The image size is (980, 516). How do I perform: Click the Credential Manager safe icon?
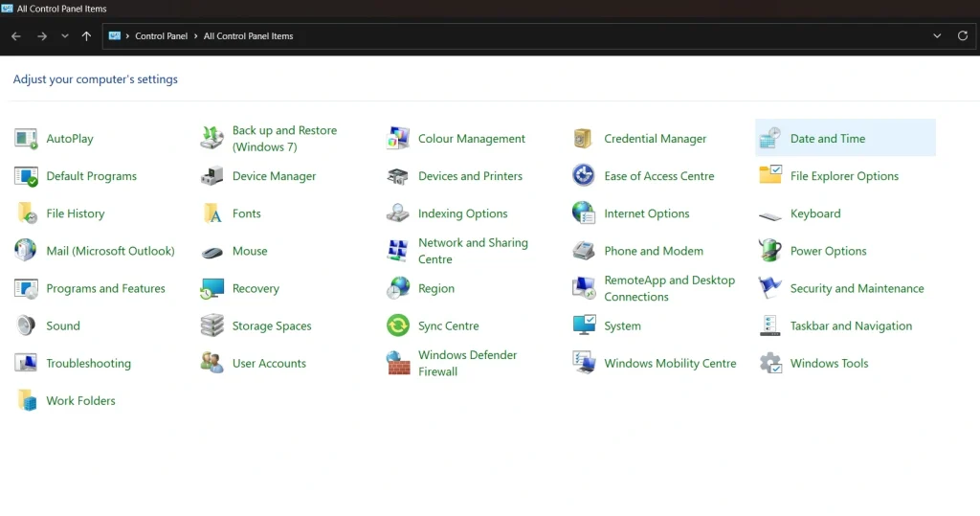[x=583, y=138]
